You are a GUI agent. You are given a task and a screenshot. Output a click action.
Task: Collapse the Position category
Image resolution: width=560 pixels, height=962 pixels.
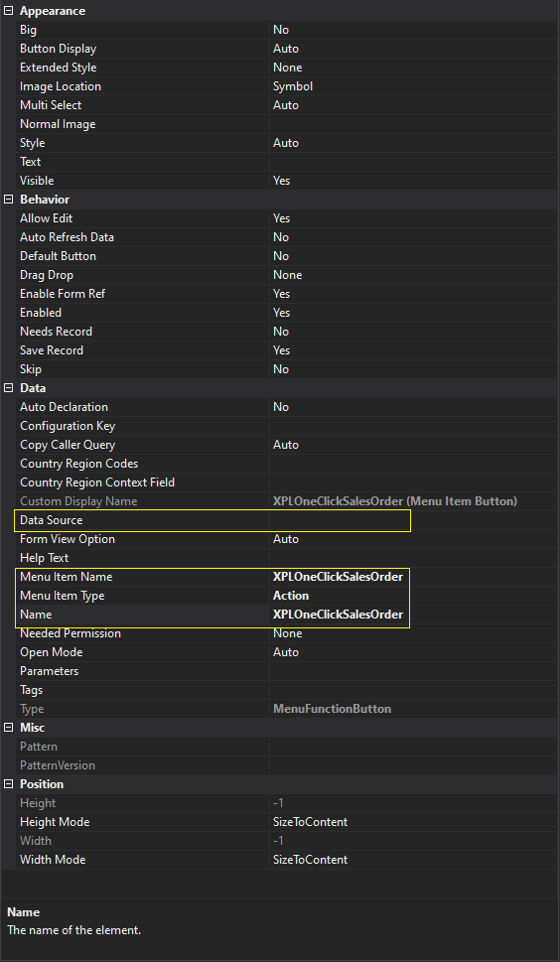point(9,784)
